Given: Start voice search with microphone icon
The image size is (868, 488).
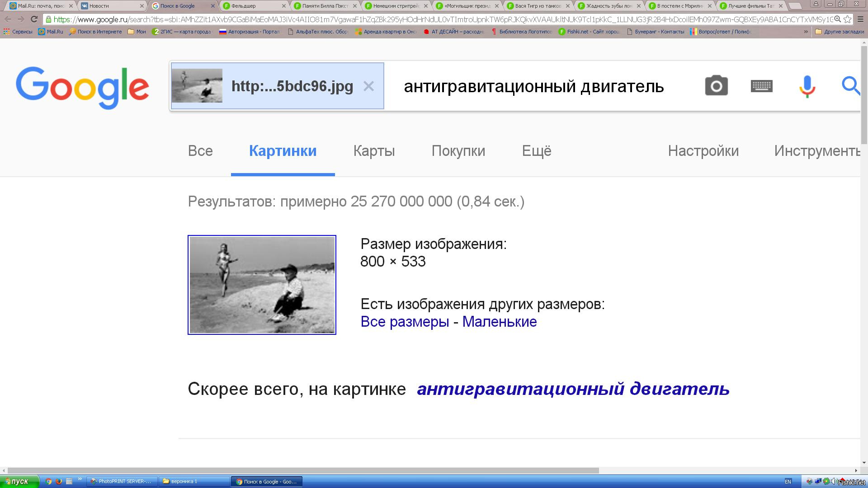Looking at the screenshot, I should 807,86.
